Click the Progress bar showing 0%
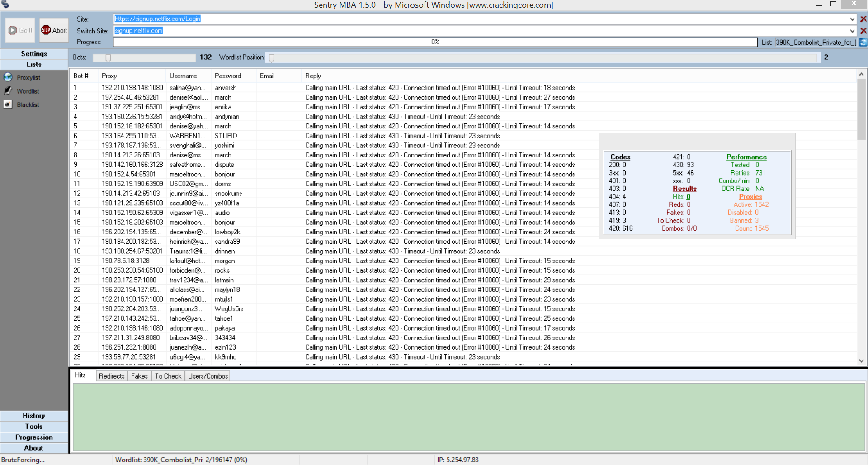868x465 pixels. click(x=435, y=42)
